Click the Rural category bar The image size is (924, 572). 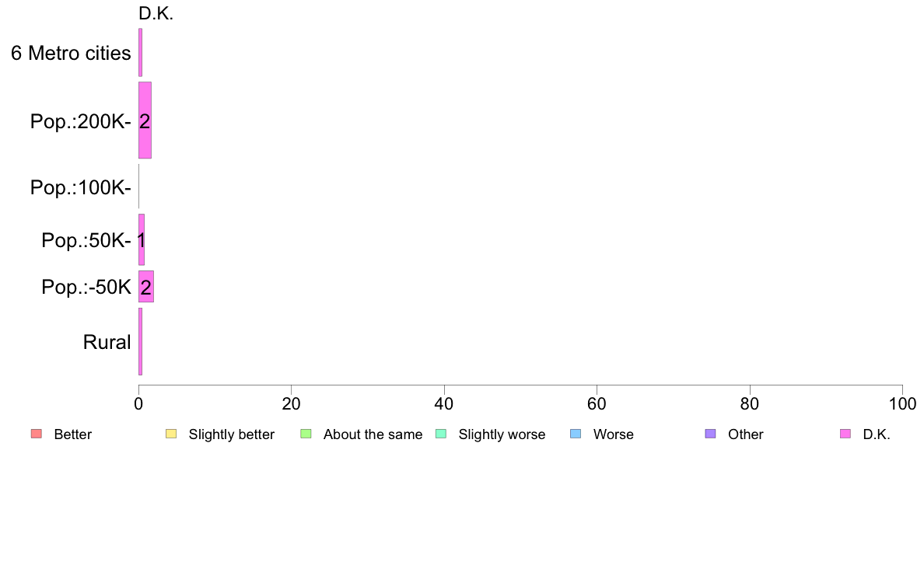[x=140, y=342]
